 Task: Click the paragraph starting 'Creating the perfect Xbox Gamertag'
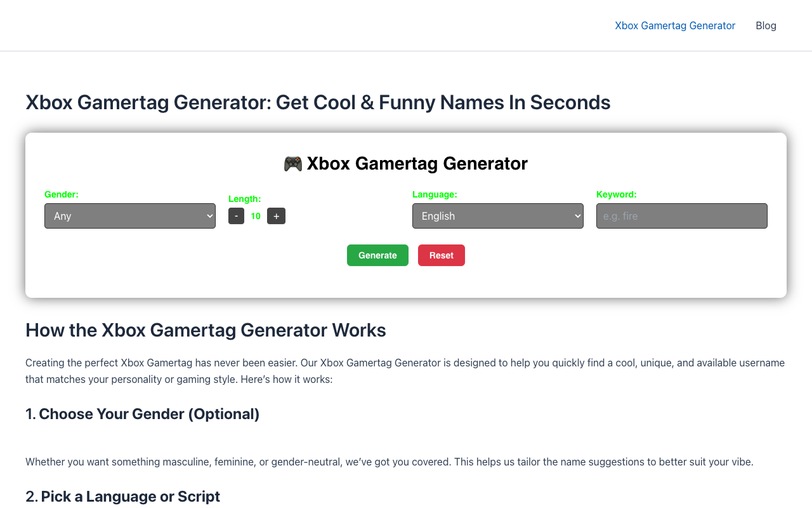point(406,371)
